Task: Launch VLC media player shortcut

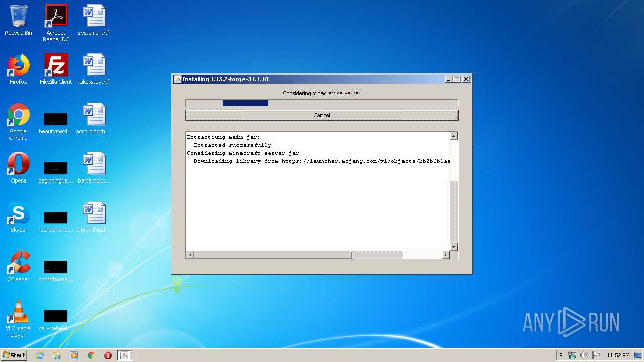Action: tap(18, 319)
